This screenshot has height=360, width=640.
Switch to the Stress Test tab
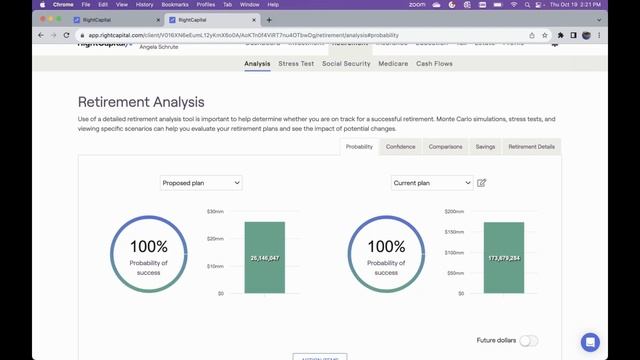[x=296, y=64]
